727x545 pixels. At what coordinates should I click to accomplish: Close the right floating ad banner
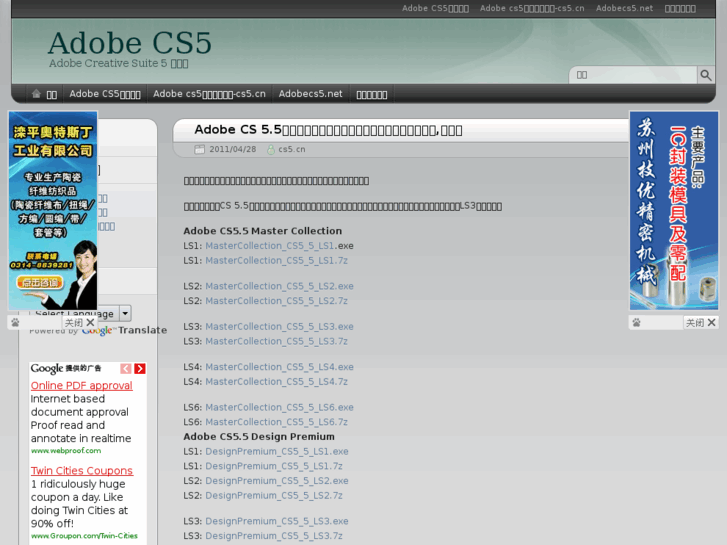701,322
